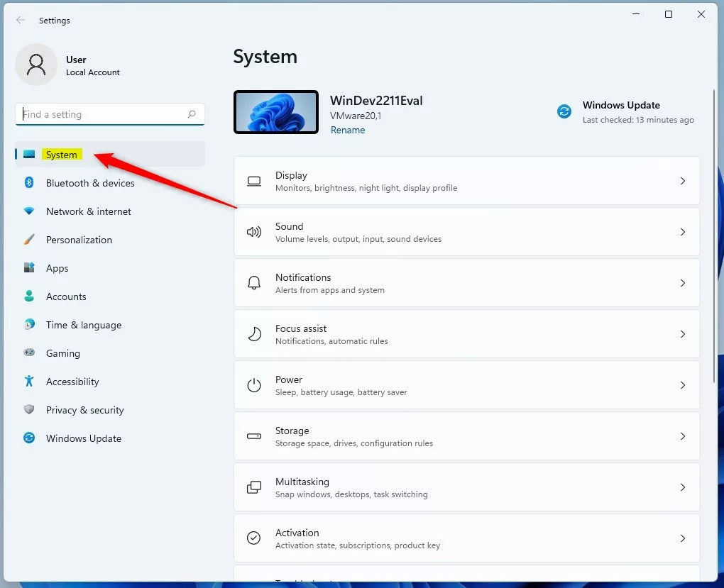This screenshot has width=724, height=588.
Task: Click the search magnifier icon in search box
Action: (192, 114)
